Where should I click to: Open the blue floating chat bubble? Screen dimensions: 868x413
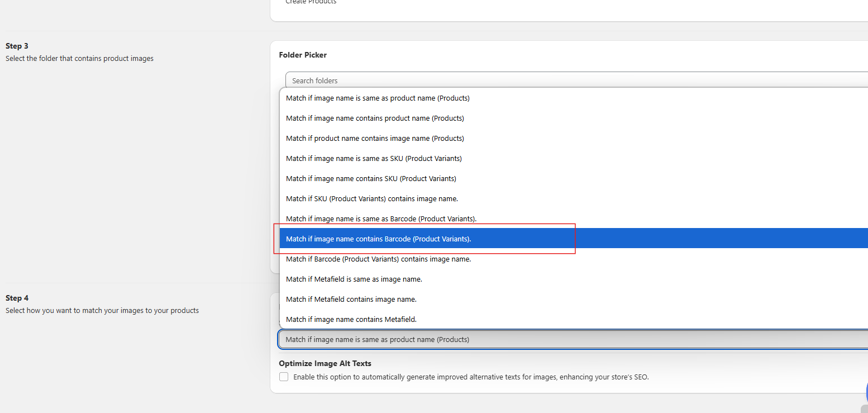[865, 391]
